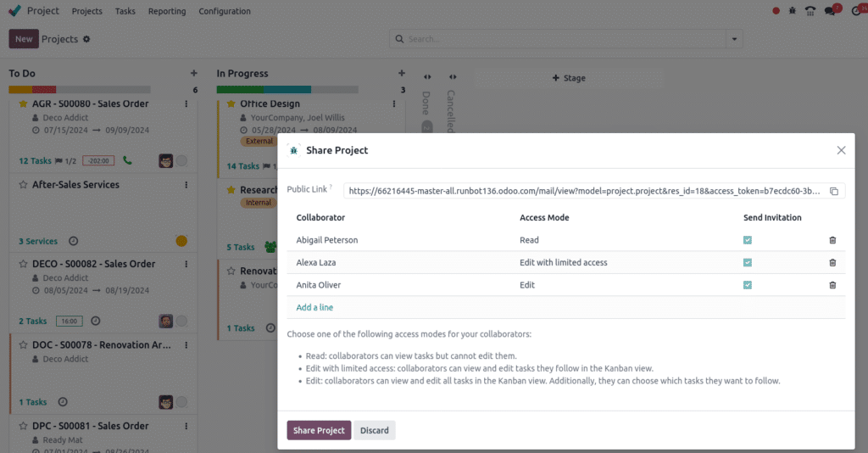Unstar the Office Design project
Image resolution: width=868 pixels, height=453 pixels.
pyautogui.click(x=231, y=103)
